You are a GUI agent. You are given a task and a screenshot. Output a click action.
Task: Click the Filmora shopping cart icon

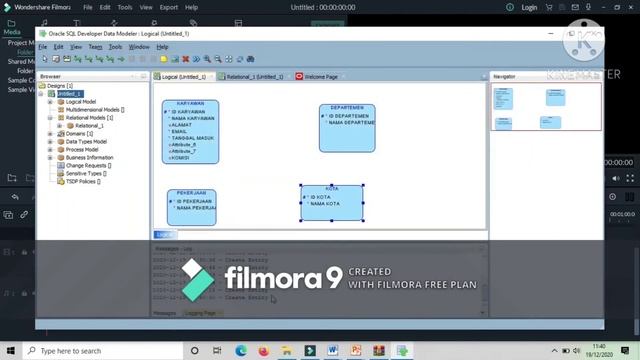[x=549, y=7]
